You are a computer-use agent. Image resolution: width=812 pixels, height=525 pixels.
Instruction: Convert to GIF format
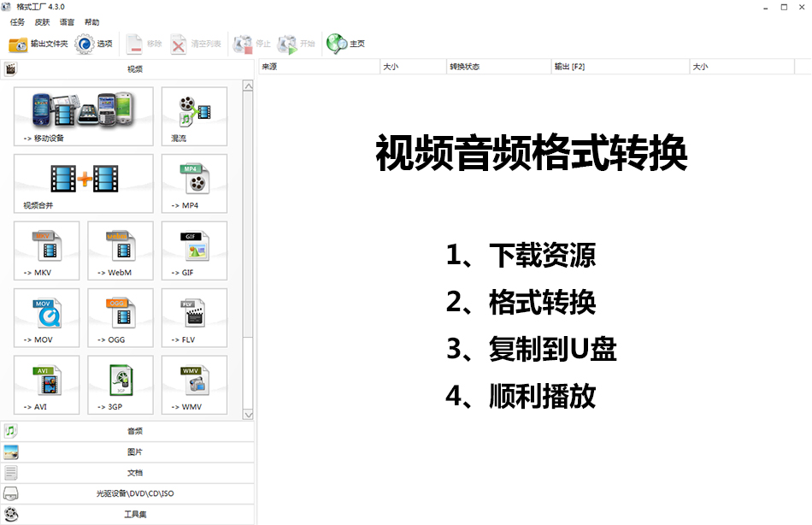(x=194, y=251)
